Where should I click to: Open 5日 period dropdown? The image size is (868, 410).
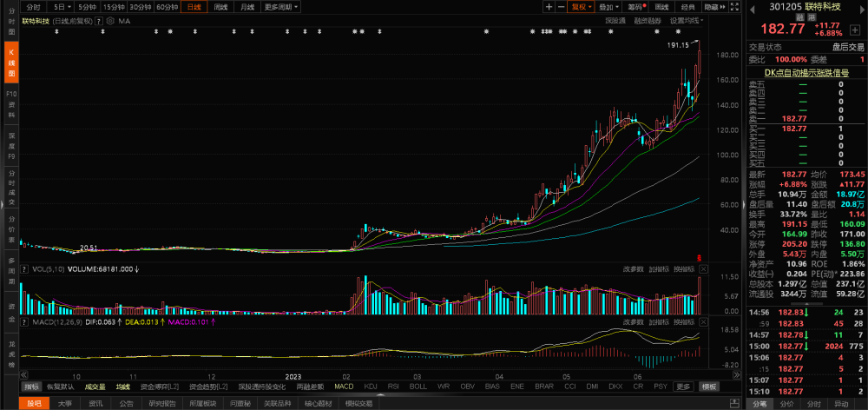coord(61,7)
